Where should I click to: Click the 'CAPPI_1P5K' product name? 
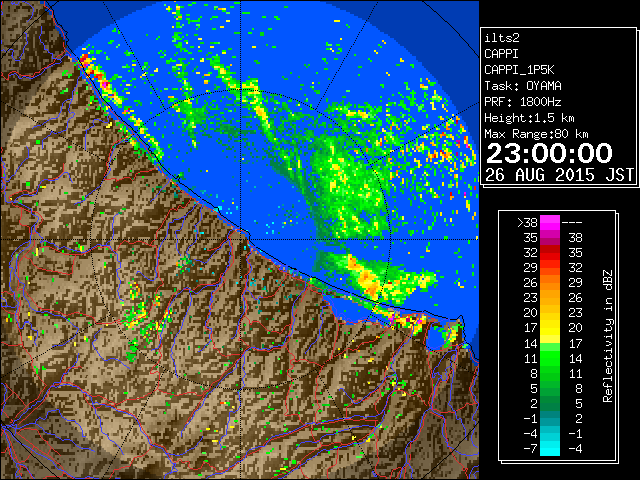519,70
